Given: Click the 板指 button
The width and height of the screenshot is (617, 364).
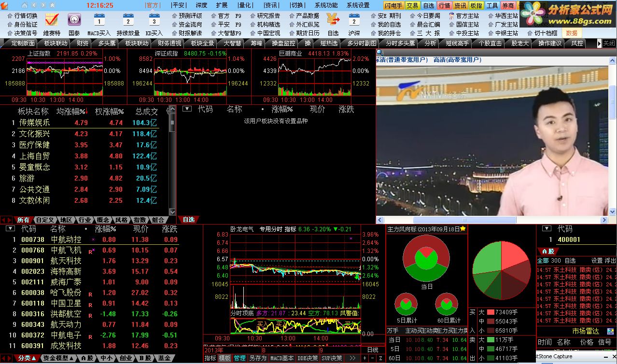Looking at the screenshot, I should tap(476, 5).
